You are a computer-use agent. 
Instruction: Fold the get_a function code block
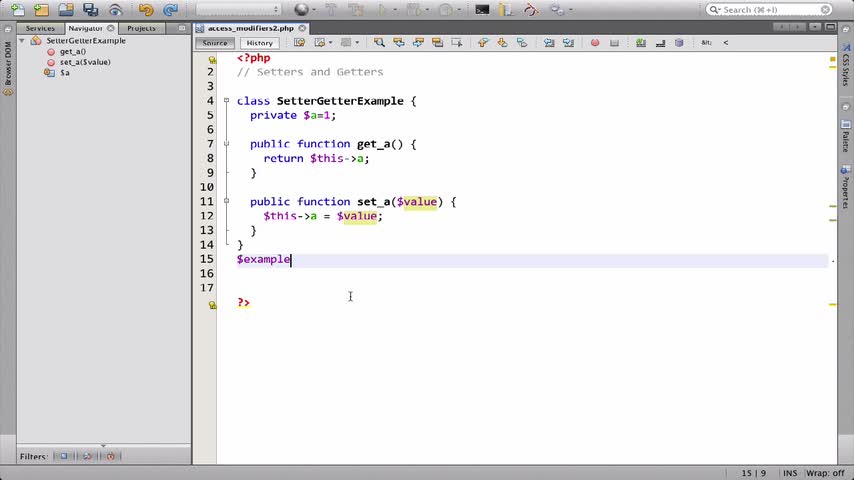coord(227,144)
